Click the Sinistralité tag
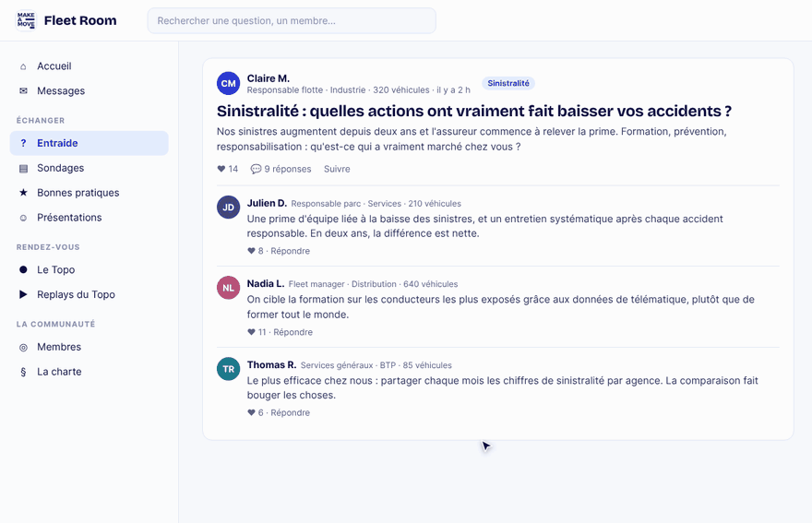Viewport: 812px width, 523px height. point(508,83)
